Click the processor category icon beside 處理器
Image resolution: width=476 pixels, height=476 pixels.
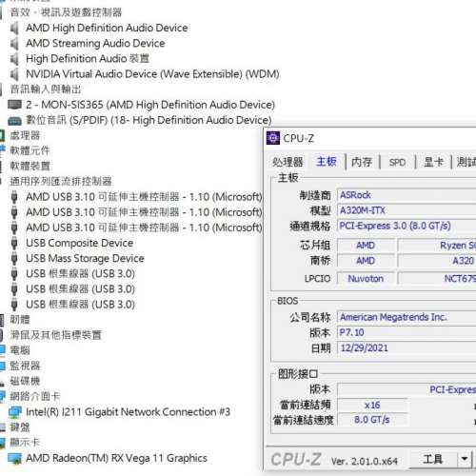[x=2, y=135]
